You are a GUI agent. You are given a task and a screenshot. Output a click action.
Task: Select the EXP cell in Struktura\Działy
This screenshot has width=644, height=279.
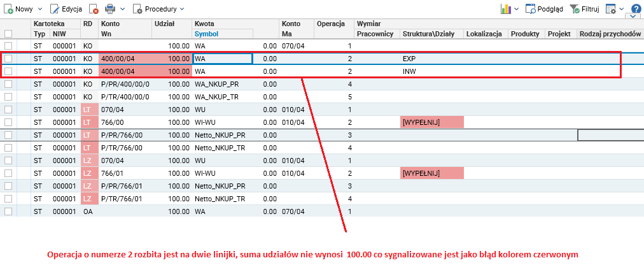432,59
